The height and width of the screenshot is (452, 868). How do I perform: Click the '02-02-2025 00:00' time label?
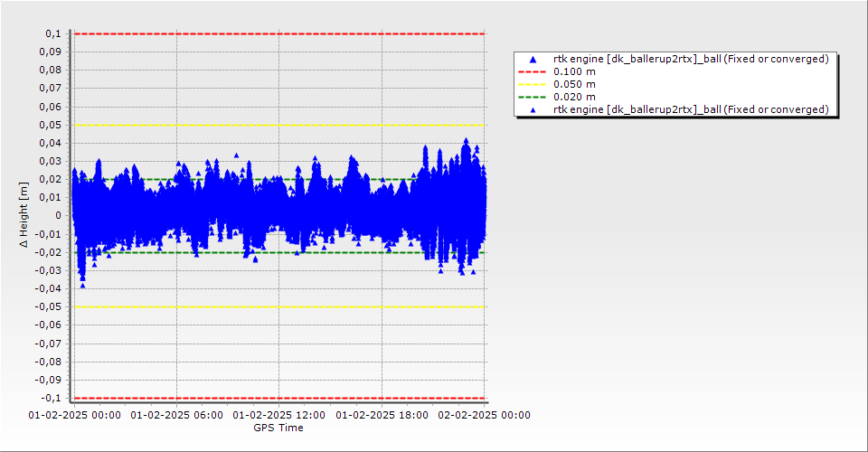[x=485, y=415]
